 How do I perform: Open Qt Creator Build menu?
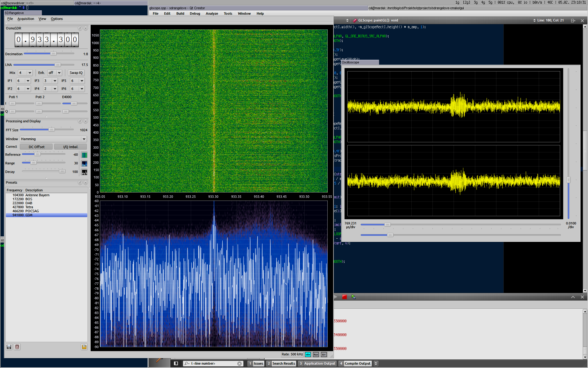[x=180, y=13]
